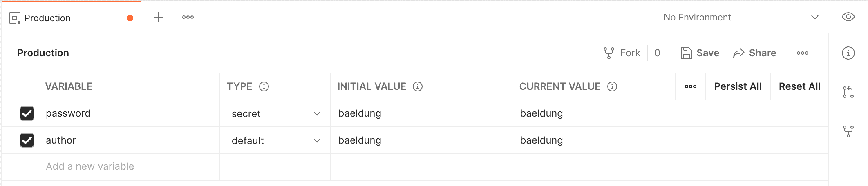Click the Save button
868x186 pixels.
click(700, 53)
